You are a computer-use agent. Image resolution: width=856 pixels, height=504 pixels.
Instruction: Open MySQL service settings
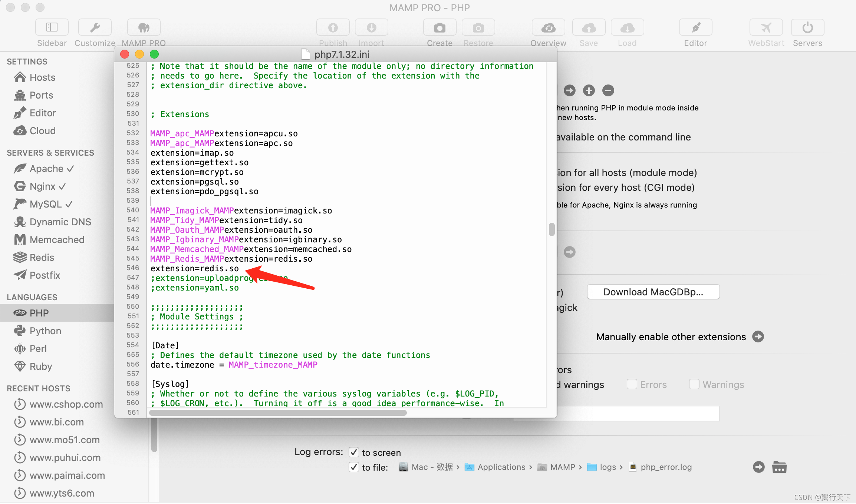[47, 204]
